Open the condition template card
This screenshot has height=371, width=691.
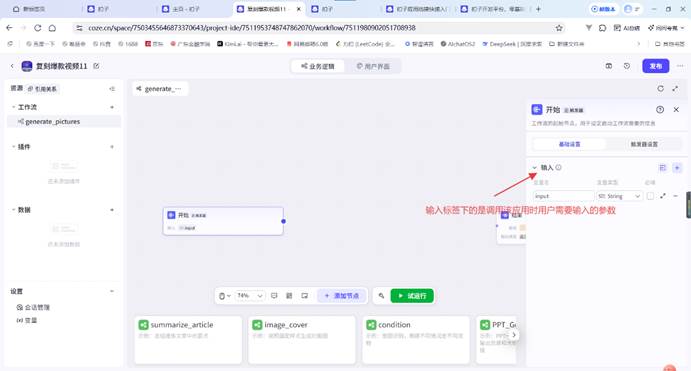416,340
